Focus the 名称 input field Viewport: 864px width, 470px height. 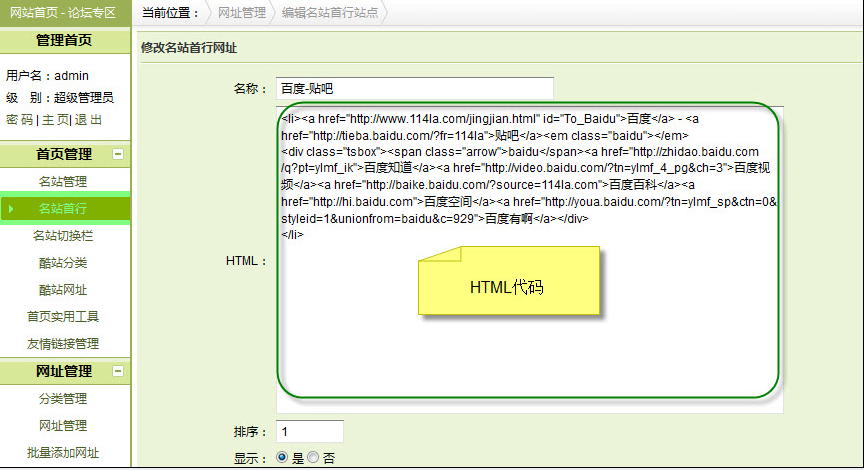coord(415,88)
